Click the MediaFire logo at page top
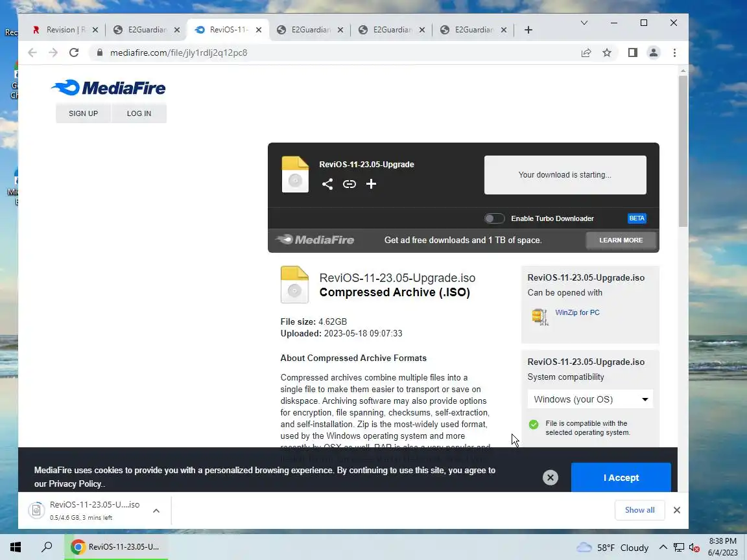Screen dimensions: 747x560 [x=109, y=87]
